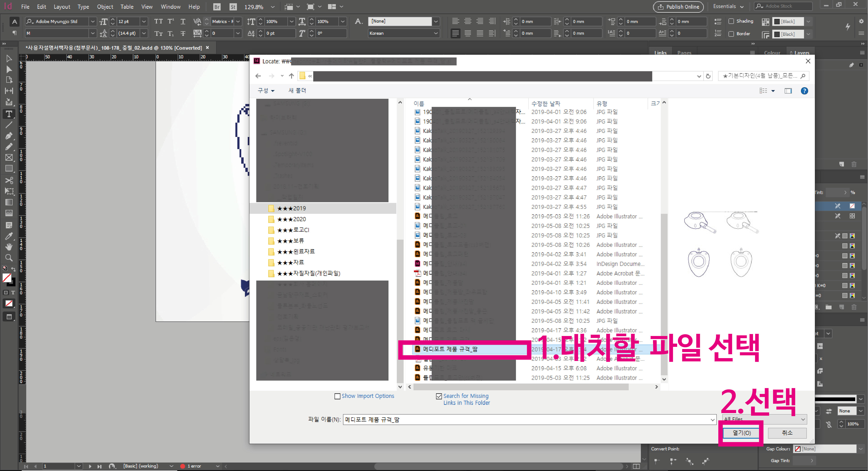Select the Pen tool
Image resolution: width=868 pixels, height=471 pixels.
(x=9, y=136)
